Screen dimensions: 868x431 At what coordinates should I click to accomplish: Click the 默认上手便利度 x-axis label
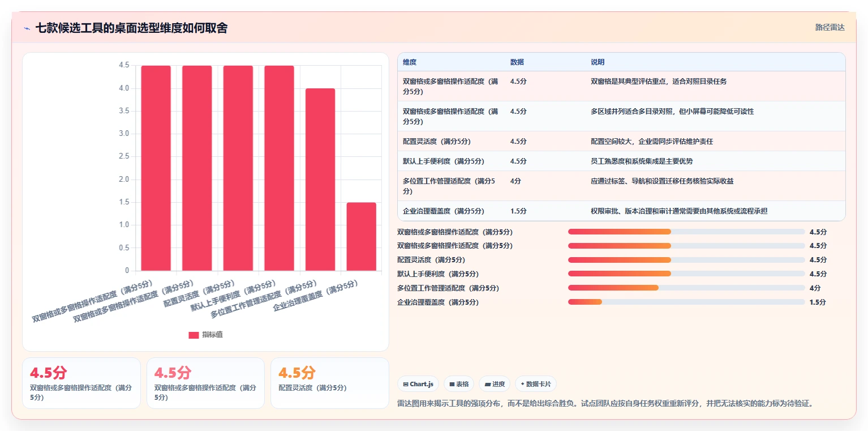pyautogui.click(x=234, y=296)
